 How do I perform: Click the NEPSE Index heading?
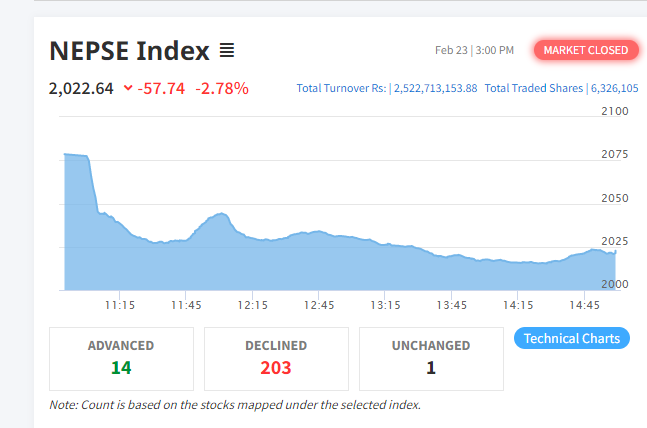[129, 50]
